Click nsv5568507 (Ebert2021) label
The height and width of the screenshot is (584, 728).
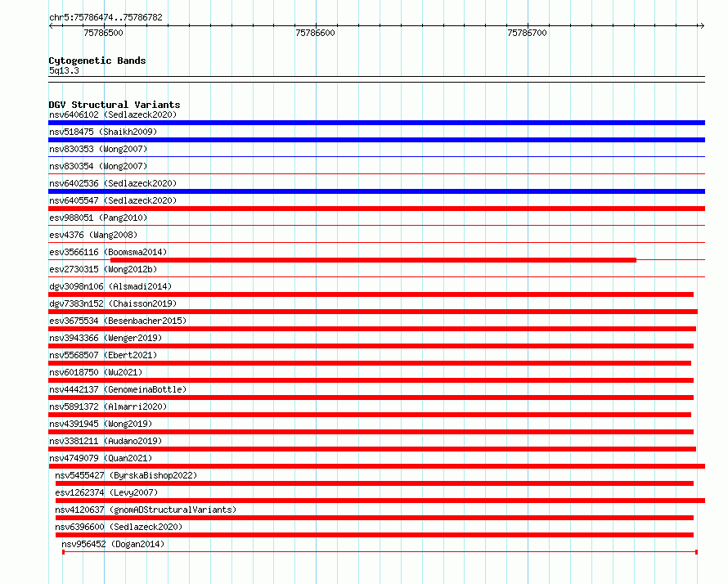click(x=103, y=355)
